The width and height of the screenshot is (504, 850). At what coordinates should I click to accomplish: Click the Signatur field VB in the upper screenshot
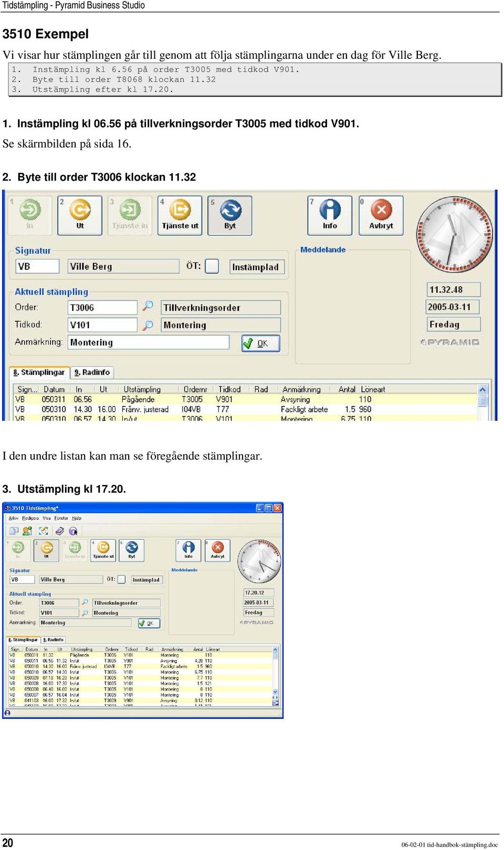click(x=37, y=266)
